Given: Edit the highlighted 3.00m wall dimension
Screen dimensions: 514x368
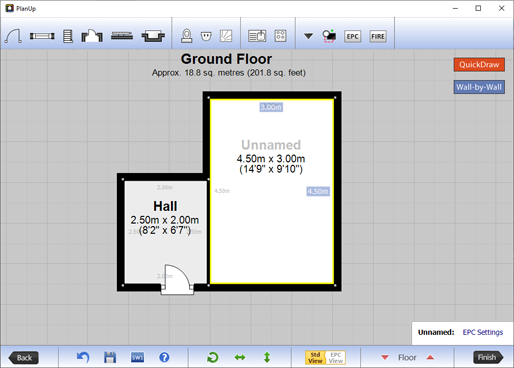Looking at the screenshot, I should 271,107.
